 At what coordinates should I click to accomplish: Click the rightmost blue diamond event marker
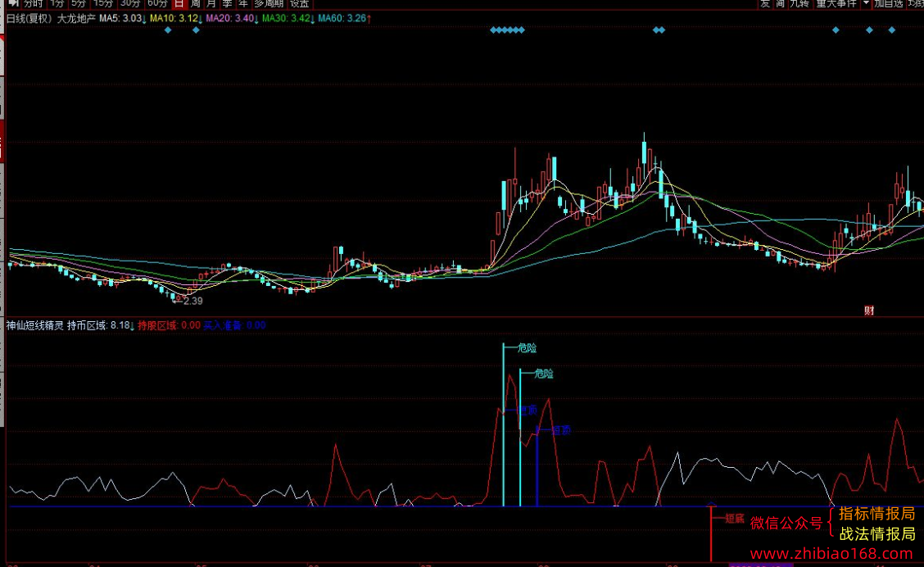pos(891,30)
